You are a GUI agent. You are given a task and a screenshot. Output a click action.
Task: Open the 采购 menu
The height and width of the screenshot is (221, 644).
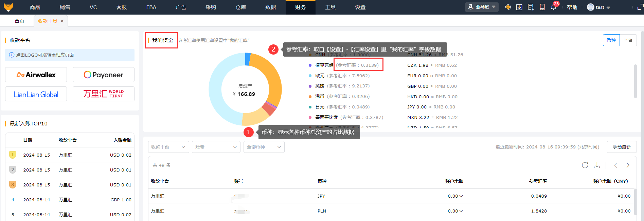(211, 7)
